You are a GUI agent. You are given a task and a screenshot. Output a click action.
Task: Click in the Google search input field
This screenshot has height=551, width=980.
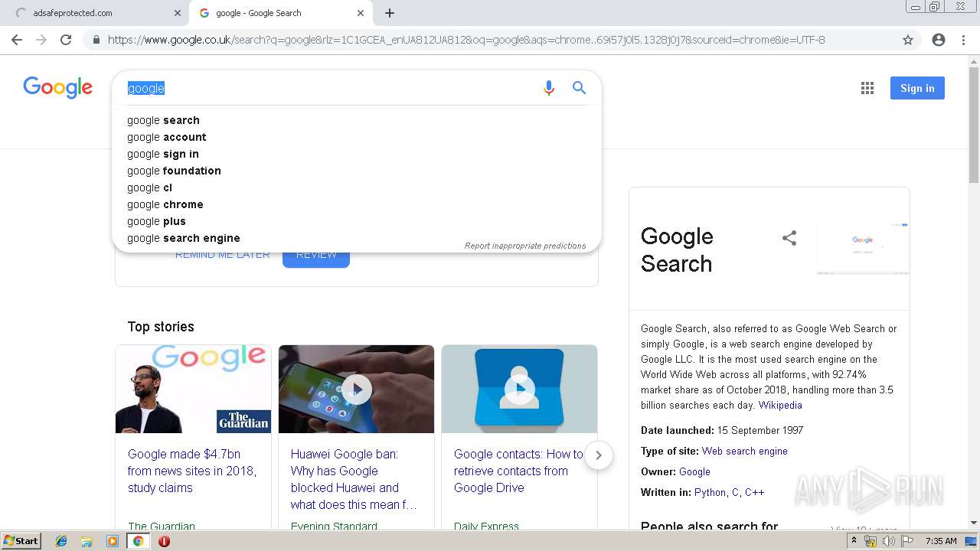point(329,88)
